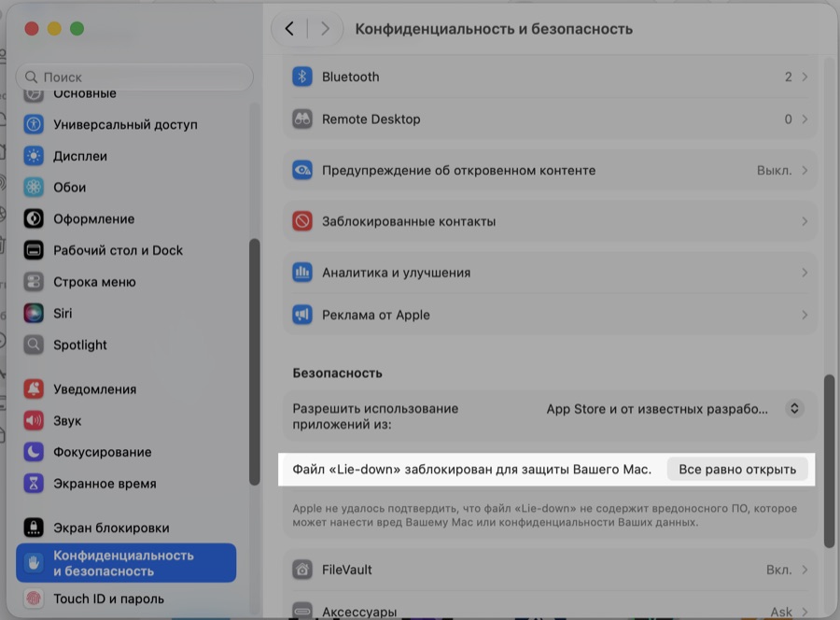Open FileVault settings via chevron
Image resolution: width=840 pixels, height=620 pixels.
(x=805, y=570)
